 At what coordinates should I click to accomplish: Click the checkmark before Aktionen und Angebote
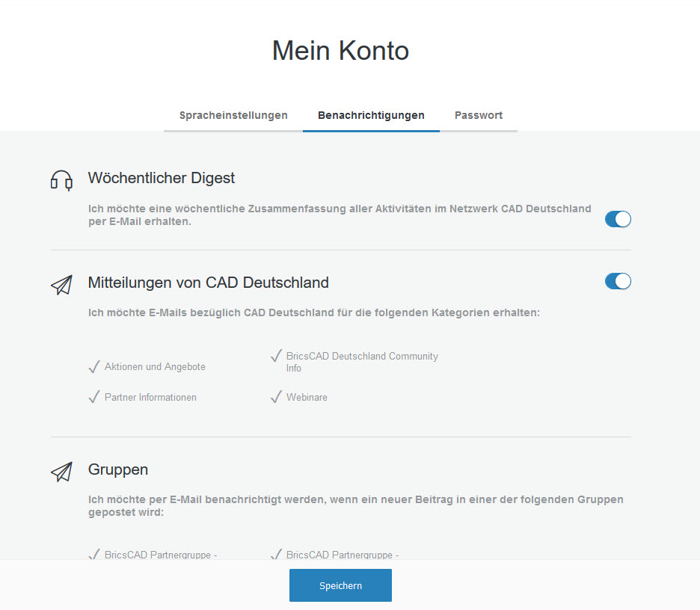tap(93, 366)
